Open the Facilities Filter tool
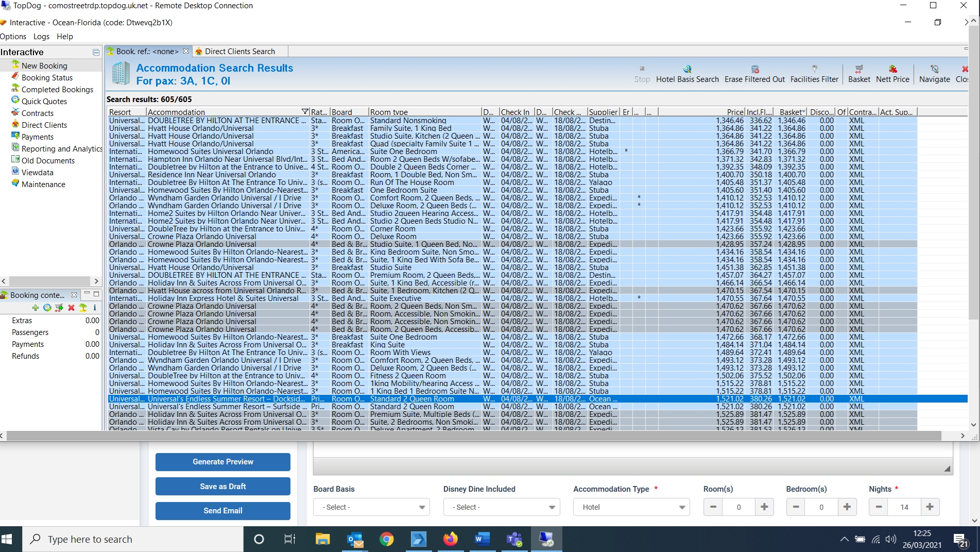 pos(814,74)
